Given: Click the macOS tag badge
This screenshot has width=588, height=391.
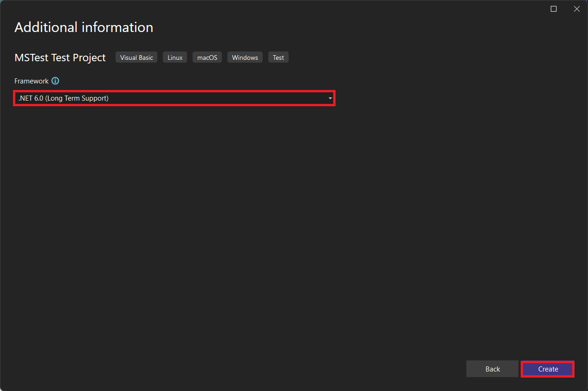Looking at the screenshot, I should 207,57.
